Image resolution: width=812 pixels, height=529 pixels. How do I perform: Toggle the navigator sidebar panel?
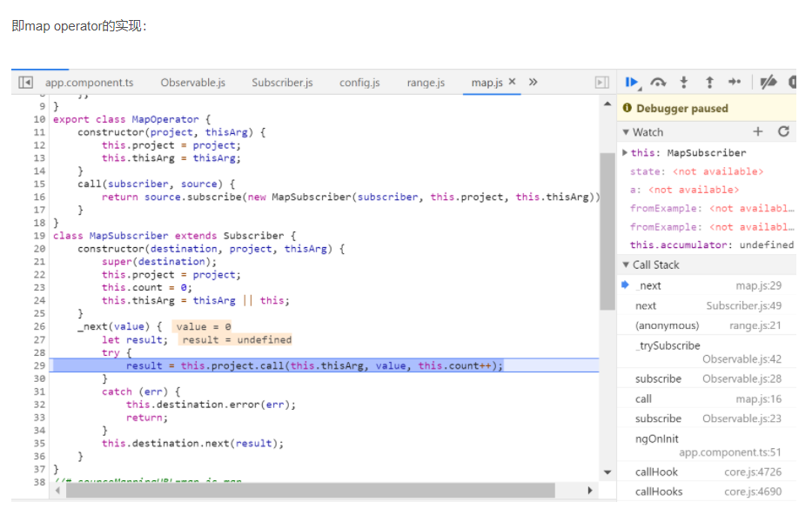(24, 82)
